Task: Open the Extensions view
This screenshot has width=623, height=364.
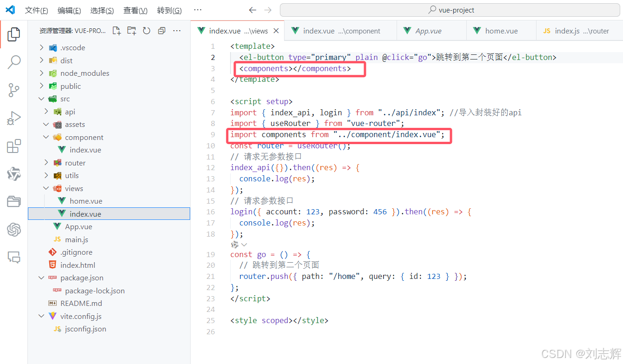Action: pos(14,146)
